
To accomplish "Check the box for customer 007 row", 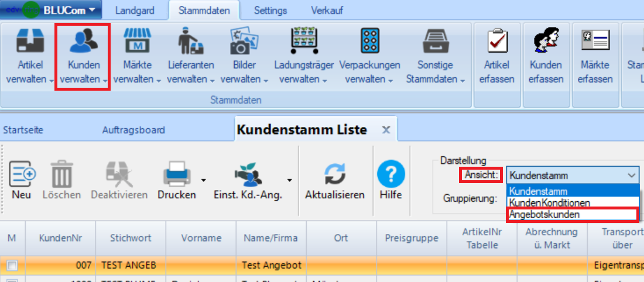I will [12, 266].
